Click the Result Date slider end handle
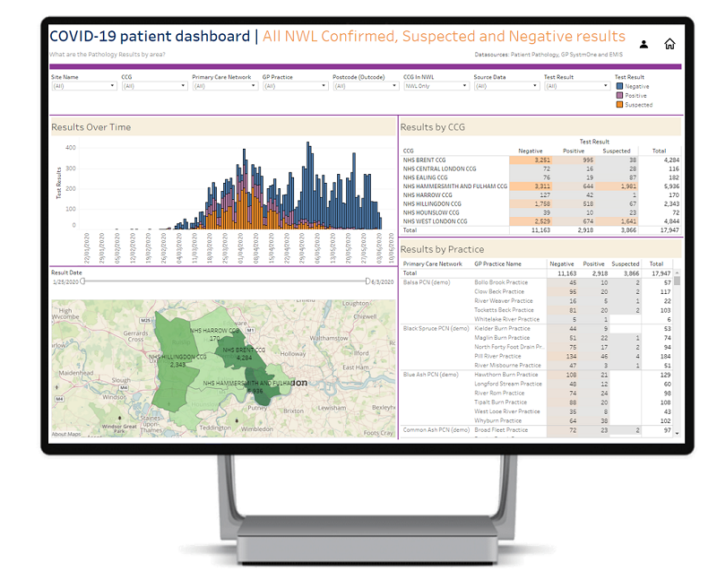 (x=367, y=281)
